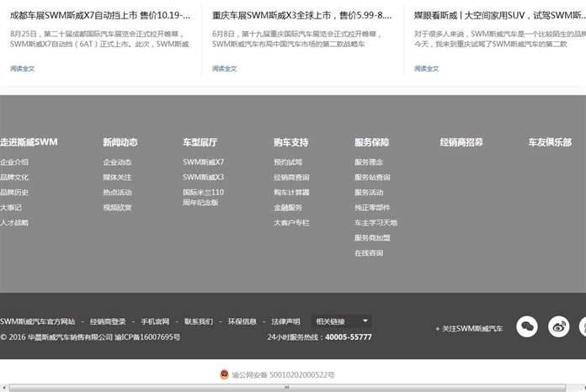Open the 购车支持 footer heading
This screenshot has height=392, width=586.
tap(290, 142)
